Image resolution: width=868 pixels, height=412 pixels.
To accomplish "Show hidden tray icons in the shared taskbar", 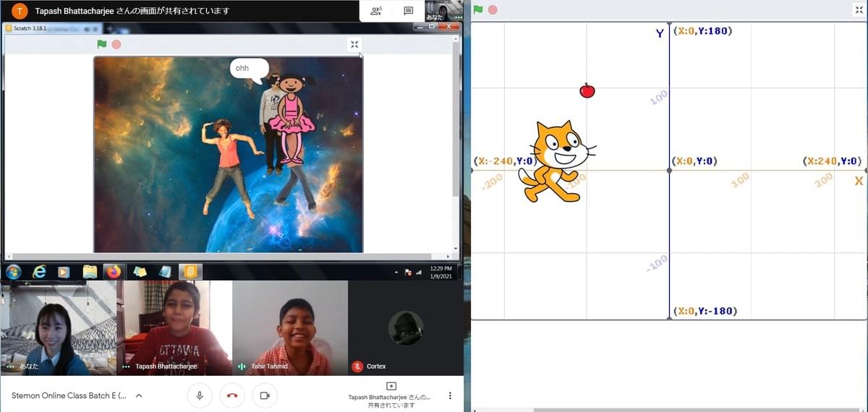I will pyautogui.click(x=396, y=272).
